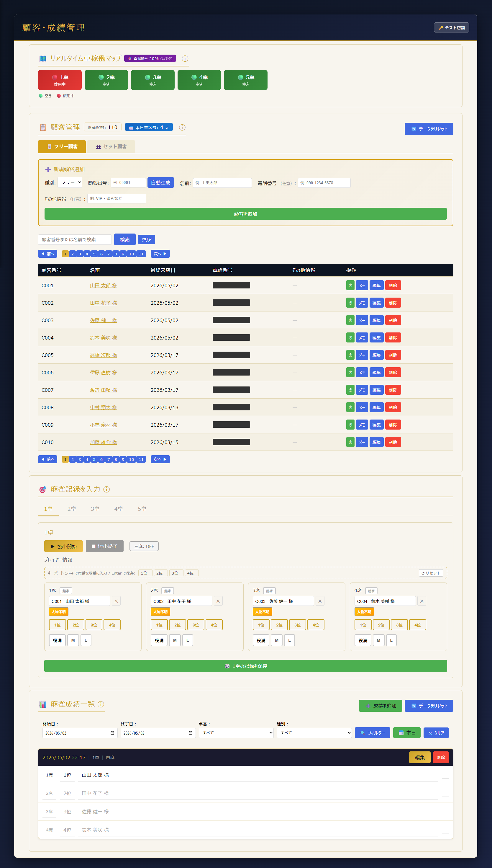Screen dimensions: 492x868
Task: Click 自動生成 customer number button
Action: tap(160, 182)
